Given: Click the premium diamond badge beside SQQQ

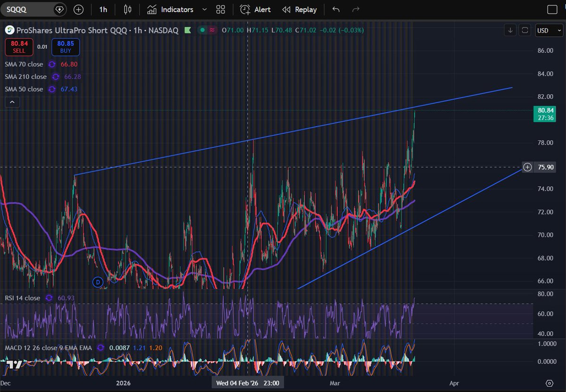Looking at the screenshot, I should tap(59, 9).
